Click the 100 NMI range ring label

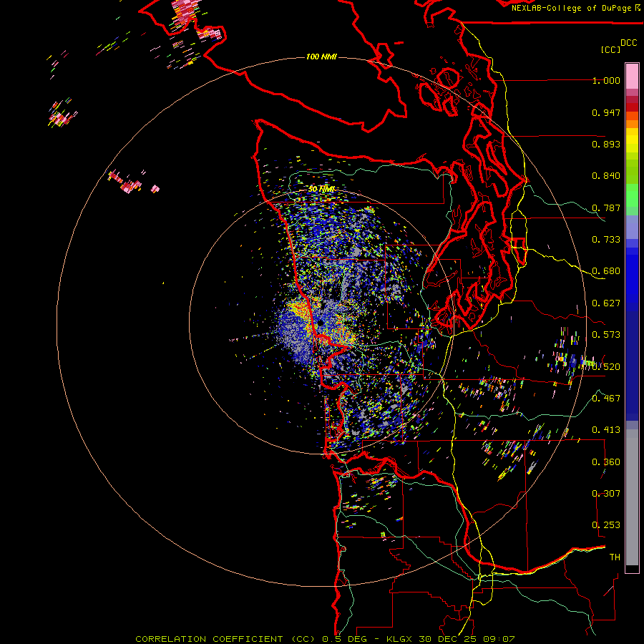click(x=321, y=57)
